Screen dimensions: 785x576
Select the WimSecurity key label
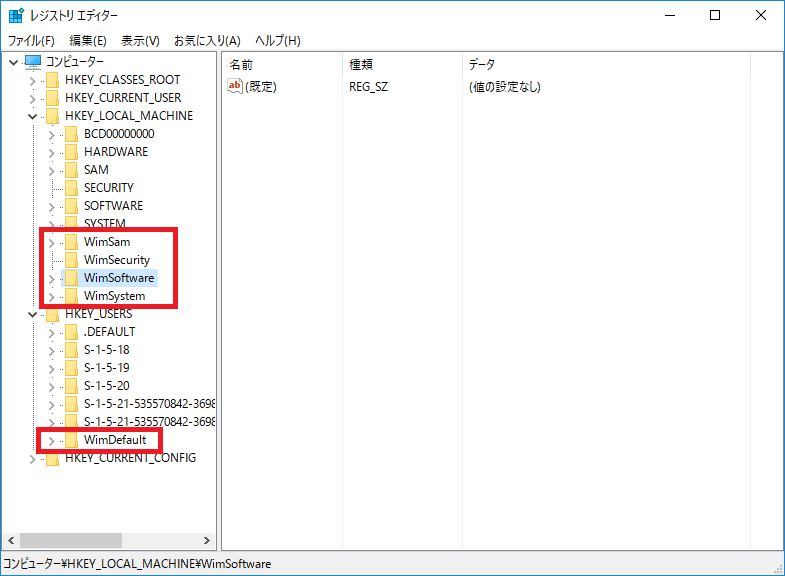(x=117, y=260)
